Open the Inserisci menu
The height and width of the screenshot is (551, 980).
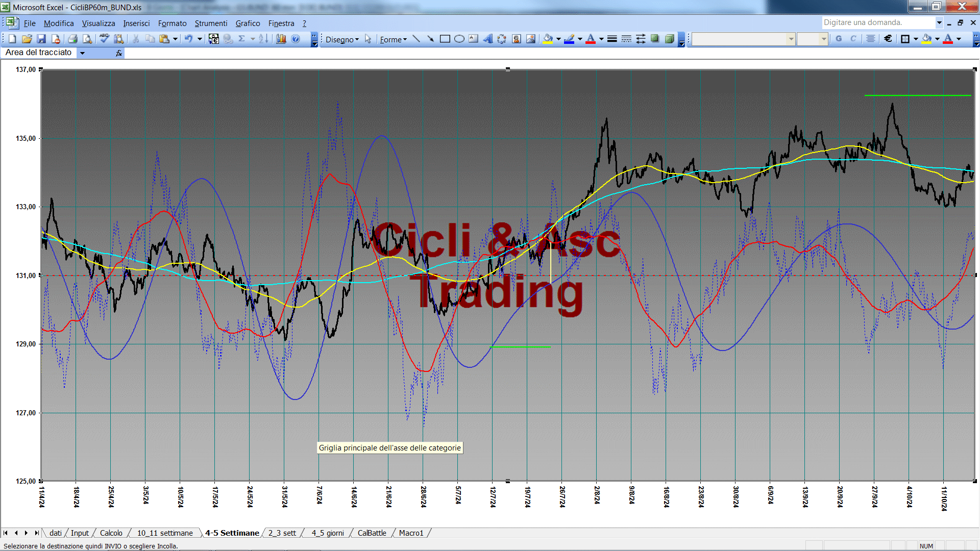pyautogui.click(x=136, y=23)
